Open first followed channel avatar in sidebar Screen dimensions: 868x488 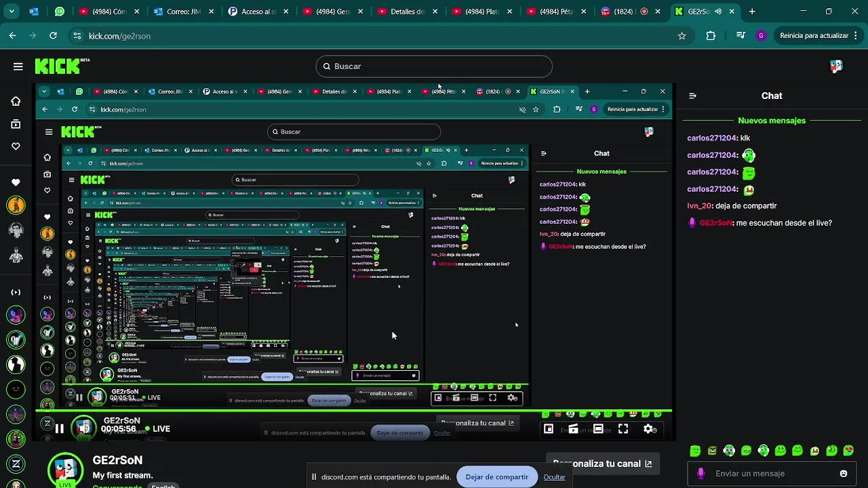16,205
